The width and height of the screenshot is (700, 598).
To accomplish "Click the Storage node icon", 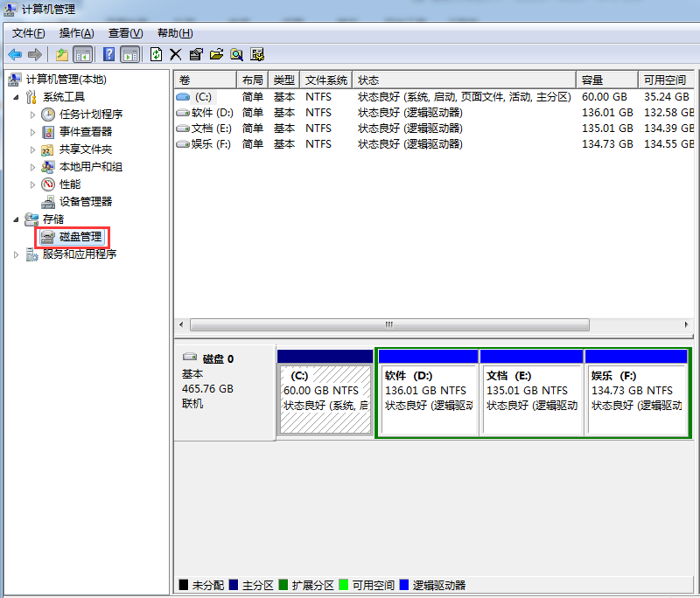I will pos(31,219).
